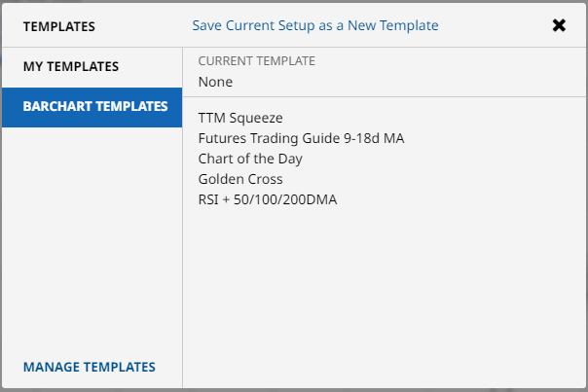Open Manage Templates link
Screen dimensions: 588x392
(x=89, y=367)
